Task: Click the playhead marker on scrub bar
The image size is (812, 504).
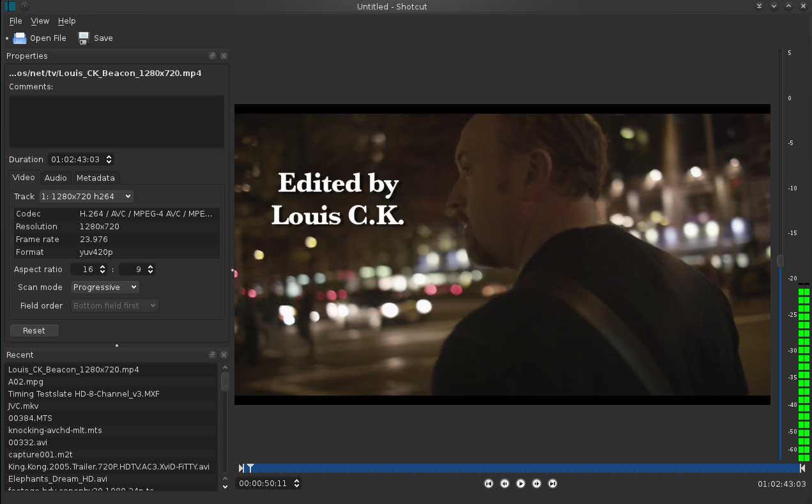Action: [250, 468]
